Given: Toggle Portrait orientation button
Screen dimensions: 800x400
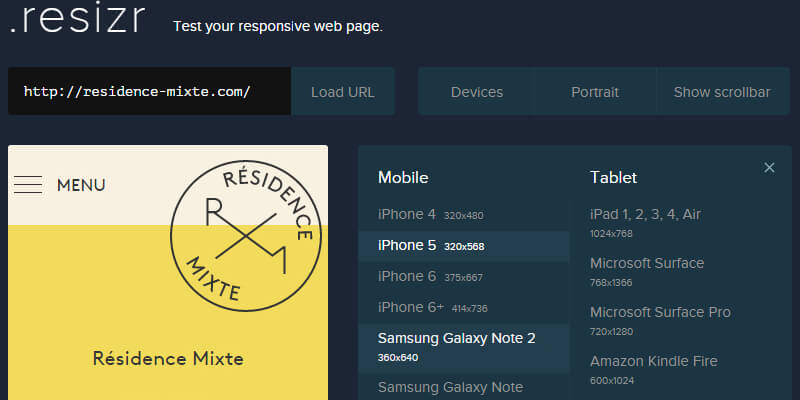Looking at the screenshot, I should click(595, 92).
